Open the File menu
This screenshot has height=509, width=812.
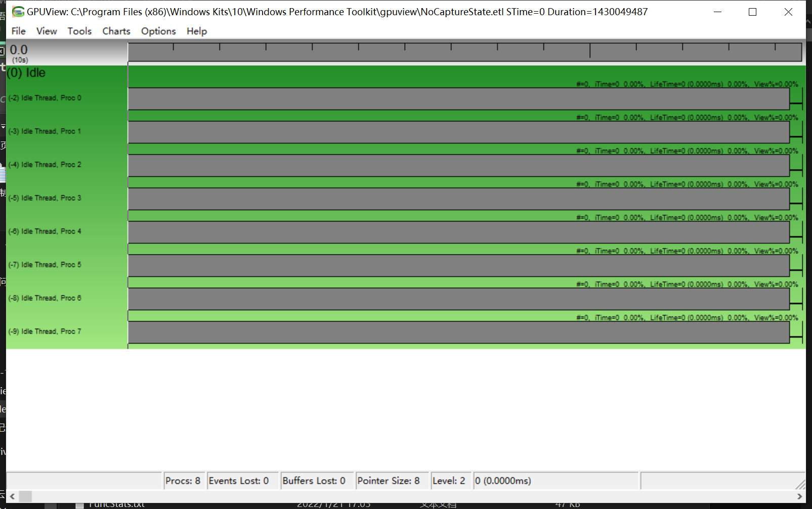[18, 31]
